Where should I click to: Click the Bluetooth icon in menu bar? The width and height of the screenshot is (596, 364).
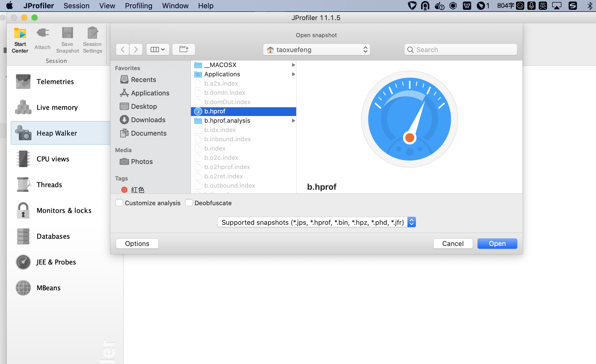[x=590, y=6]
